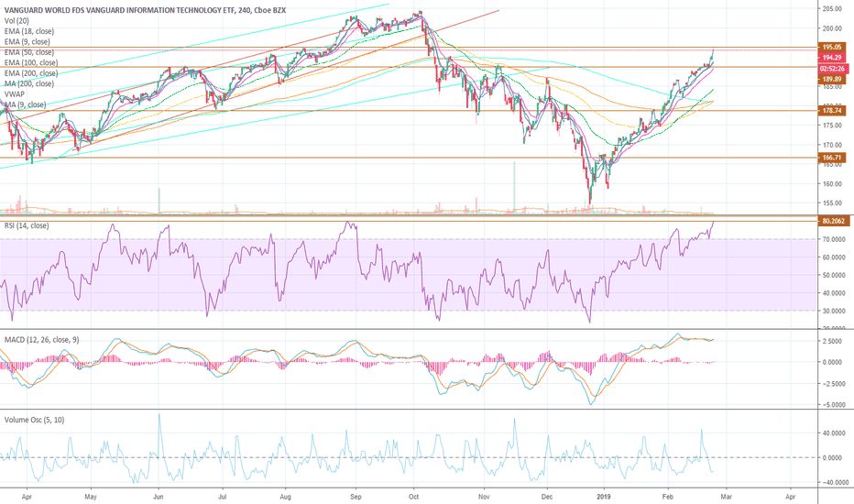This screenshot has height=504, width=854.
Task: Click the MACD -5.0000 axis label
Action: point(833,405)
